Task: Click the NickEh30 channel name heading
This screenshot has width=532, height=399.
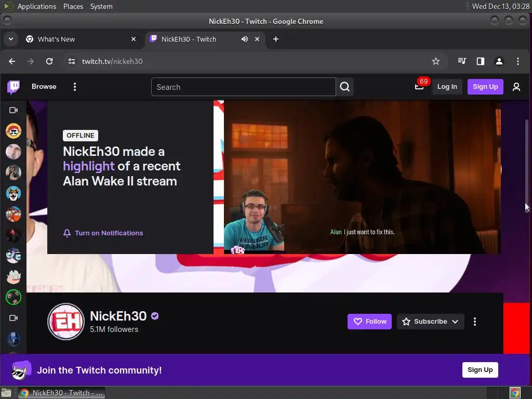Action: [118, 316]
